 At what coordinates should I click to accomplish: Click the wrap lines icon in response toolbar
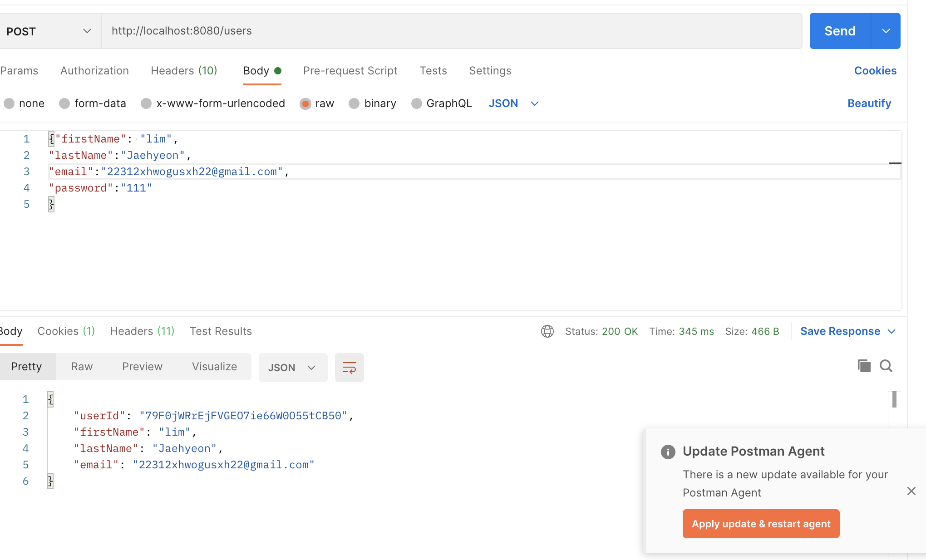point(349,367)
